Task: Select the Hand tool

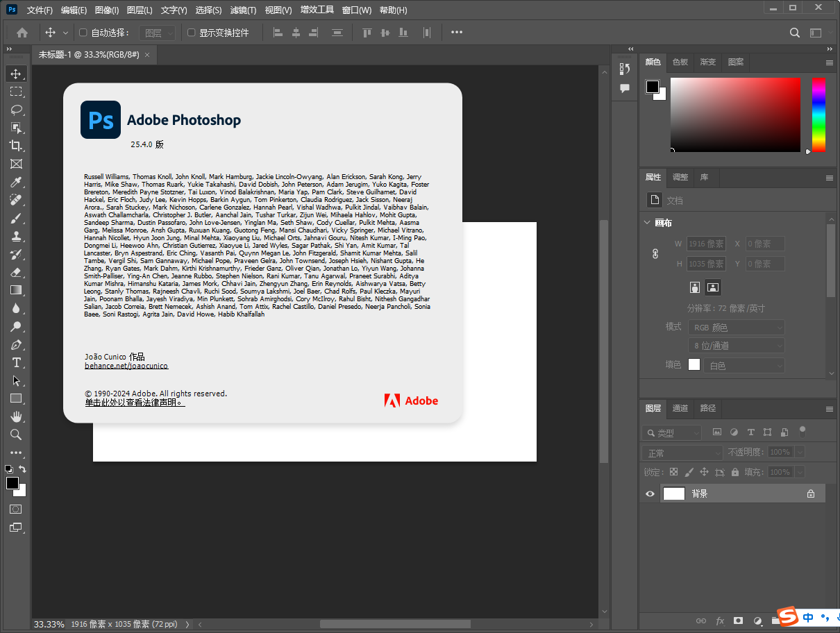Action: 17,416
